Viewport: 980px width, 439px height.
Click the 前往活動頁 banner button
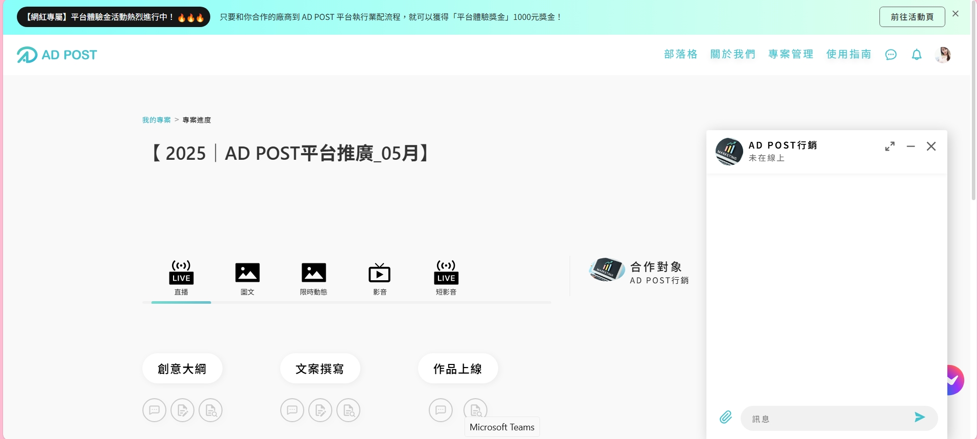point(912,17)
